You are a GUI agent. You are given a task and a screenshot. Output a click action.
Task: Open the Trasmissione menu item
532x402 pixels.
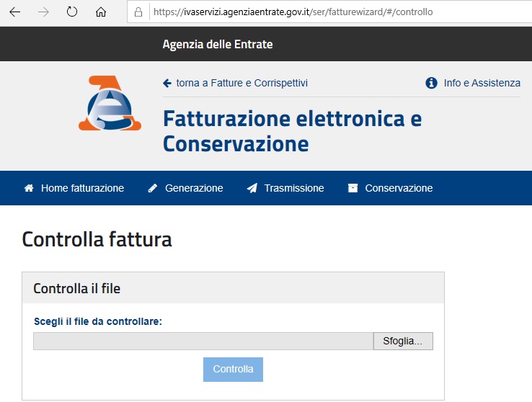point(294,188)
